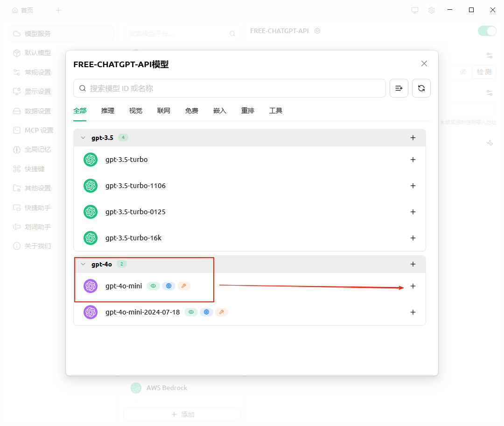Click the vision eye badge on gpt-4o-mini
504x426 pixels.
point(154,286)
